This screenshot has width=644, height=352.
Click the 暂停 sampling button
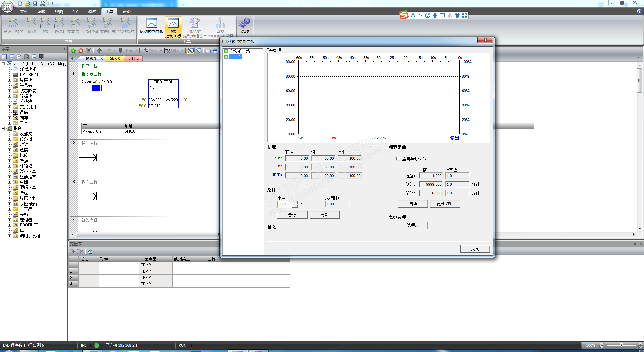click(x=292, y=215)
